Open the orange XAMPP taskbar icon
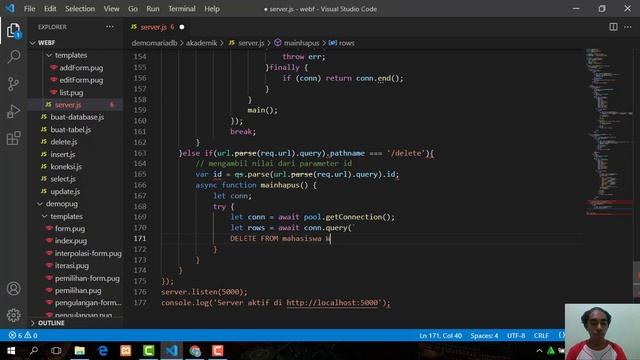 [x=126, y=351]
